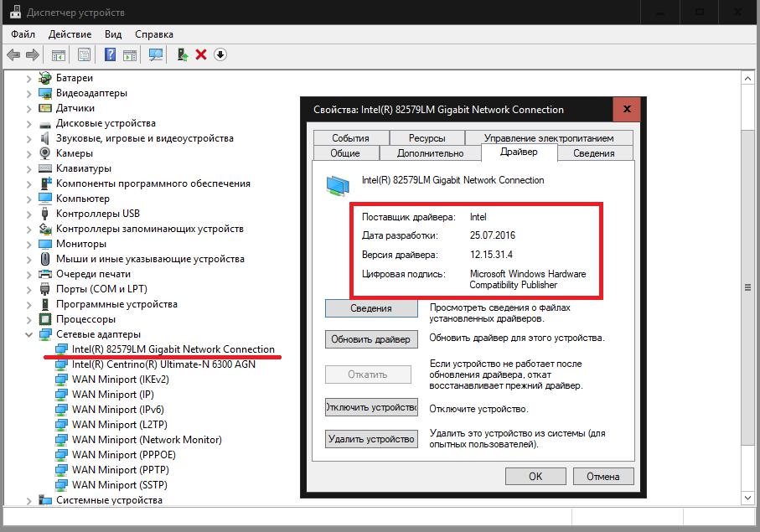The width and height of the screenshot is (760, 532).
Task: Click the Порты (COM и LPT) icon
Action: click(45, 289)
